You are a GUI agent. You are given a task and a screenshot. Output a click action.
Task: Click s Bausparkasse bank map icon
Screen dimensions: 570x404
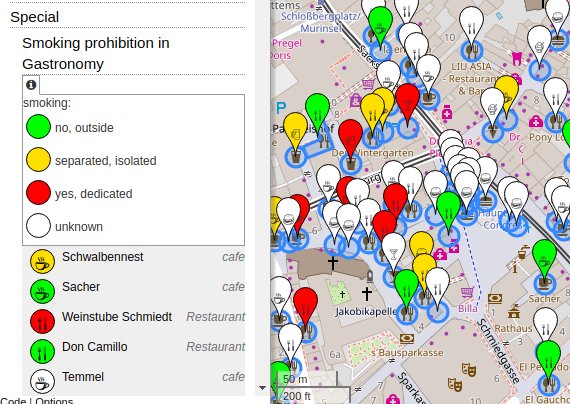coord(407,339)
